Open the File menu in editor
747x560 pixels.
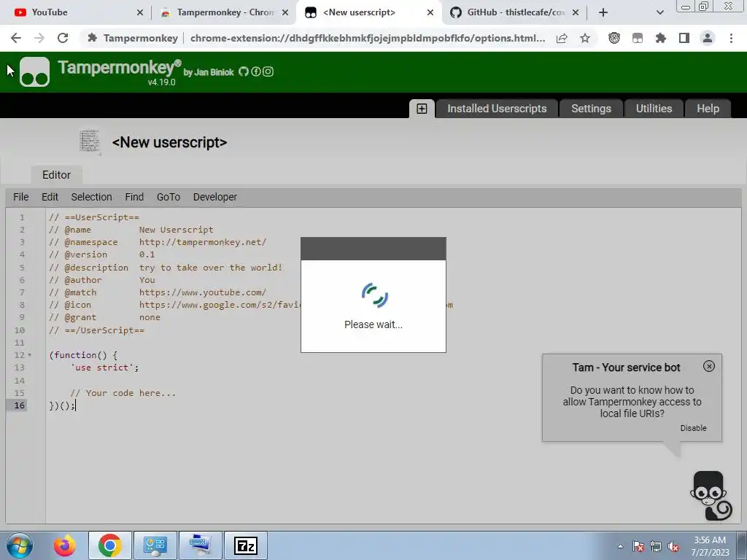point(21,197)
